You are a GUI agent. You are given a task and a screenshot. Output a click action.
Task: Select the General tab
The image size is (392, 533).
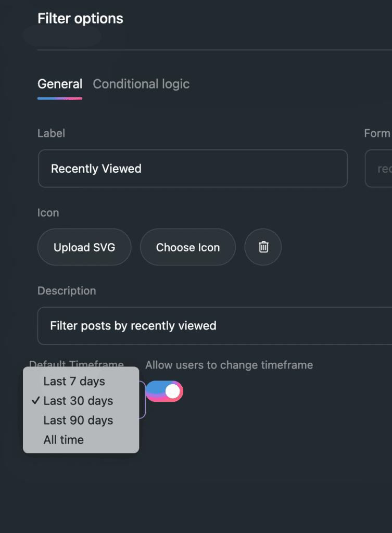60,84
